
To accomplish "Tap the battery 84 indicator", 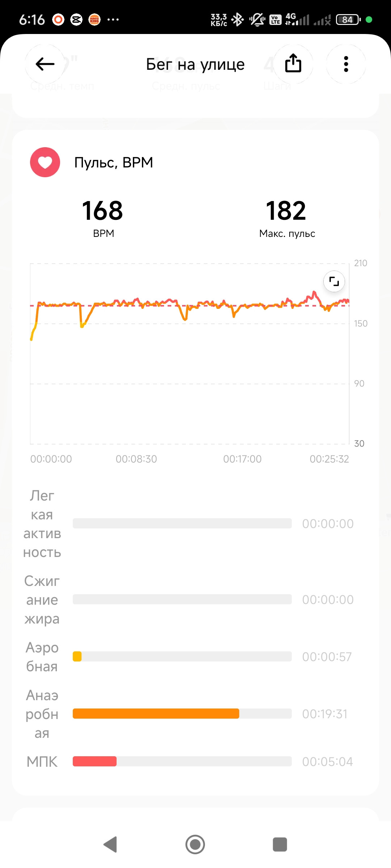I will click(x=348, y=20).
